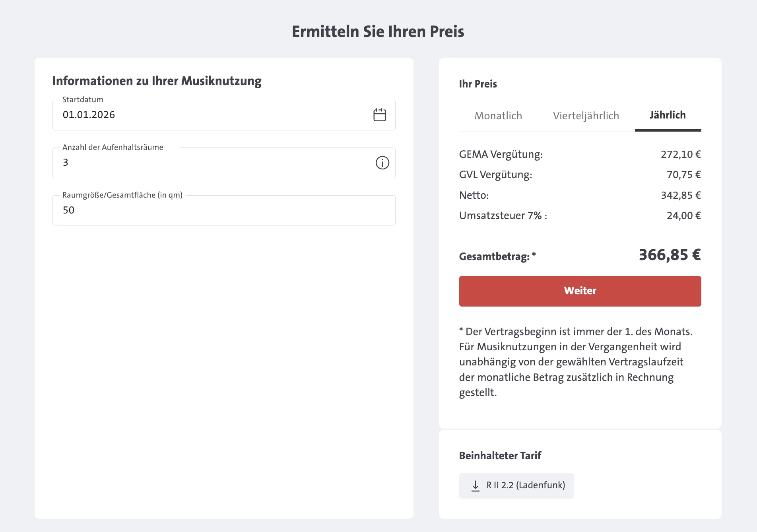Select the GEMA Vergütung amount 272,10 €
This screenshot has width=757, height=532.
(681, 154)
